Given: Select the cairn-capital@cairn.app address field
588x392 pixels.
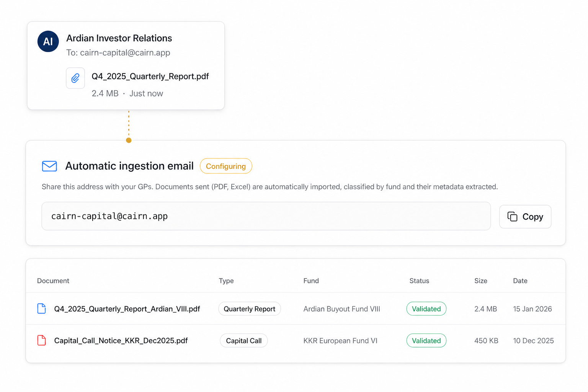Looking at the screenshot, I should (x=266, y=216).
